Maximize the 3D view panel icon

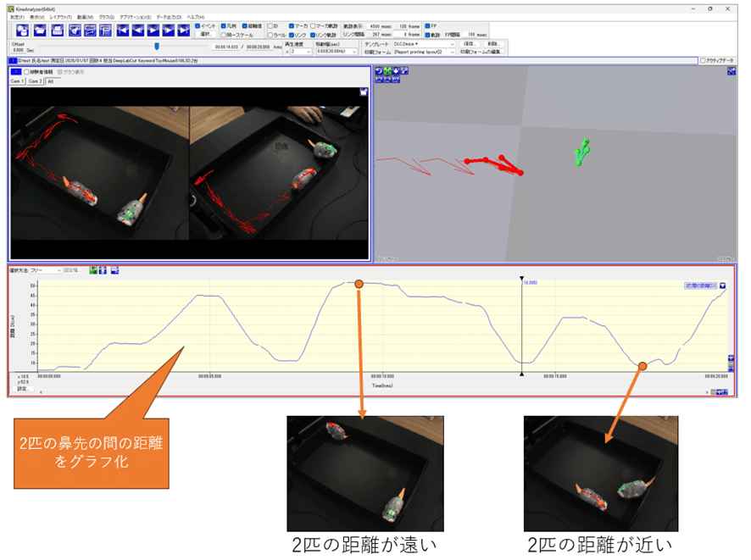tap(732, 71)
